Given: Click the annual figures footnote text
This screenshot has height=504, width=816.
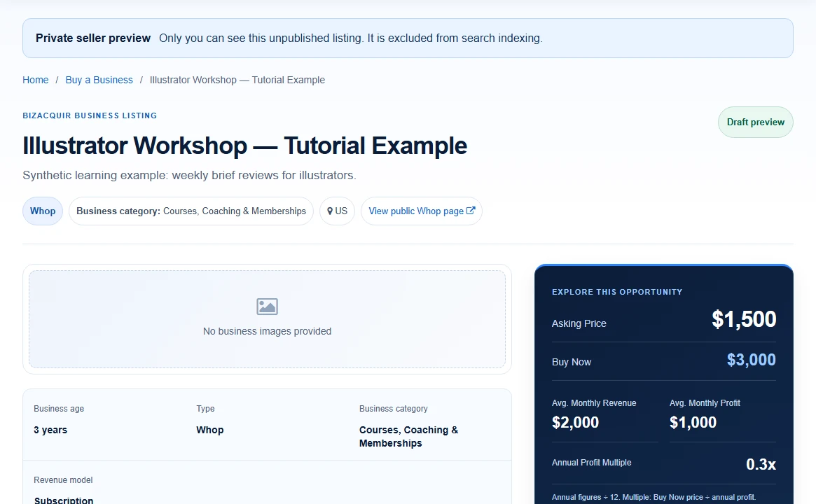Looking at the screenshot, I should pos(654,497).
